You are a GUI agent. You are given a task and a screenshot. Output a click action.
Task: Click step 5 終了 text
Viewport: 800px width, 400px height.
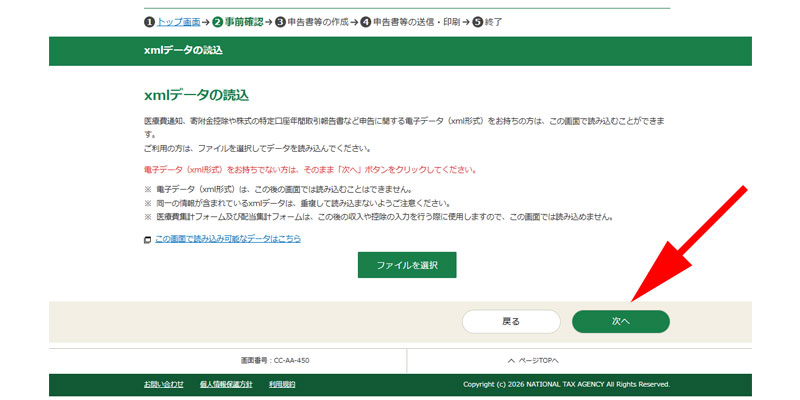point(493,22)
